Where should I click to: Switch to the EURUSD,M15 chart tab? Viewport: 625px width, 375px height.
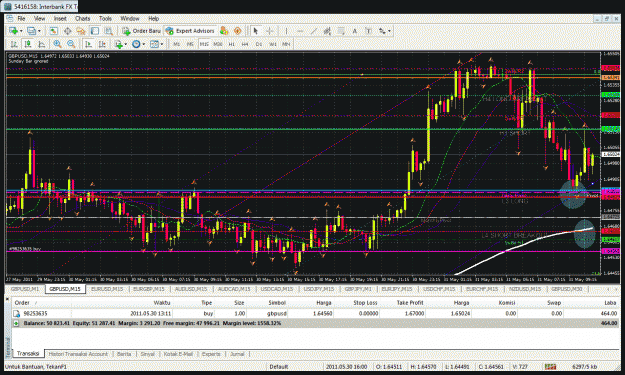click(x=107, y=289)
